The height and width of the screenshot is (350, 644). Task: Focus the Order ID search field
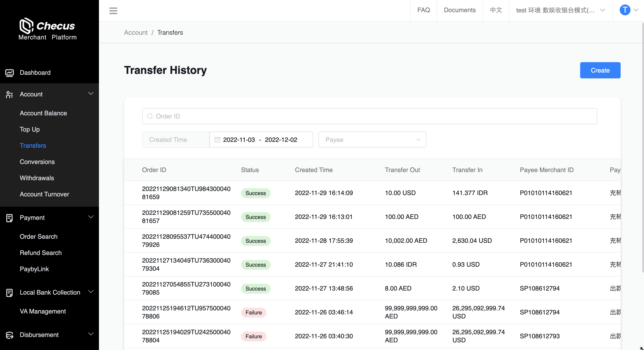[369, 116]
